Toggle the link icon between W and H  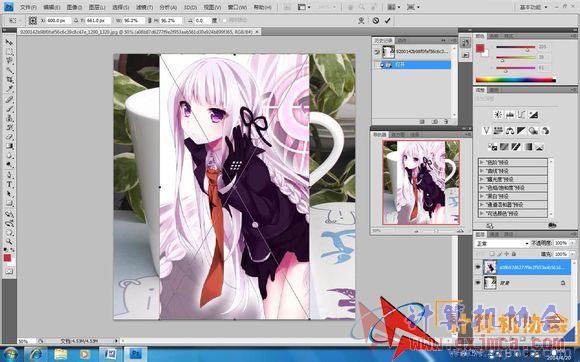(149, 21)
